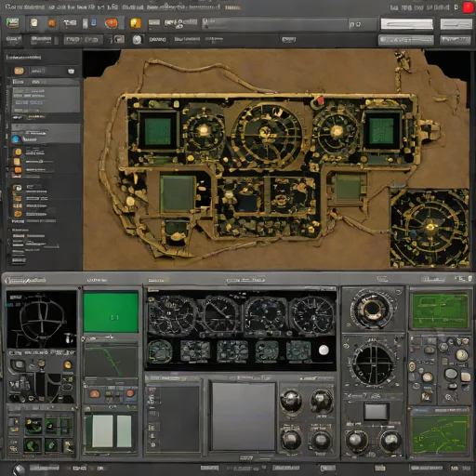Image resolution: width=476 pixels, height=476 pixels.
Task: Open the small white dropdown in left panel header
Action: click(x=71, y=72)
